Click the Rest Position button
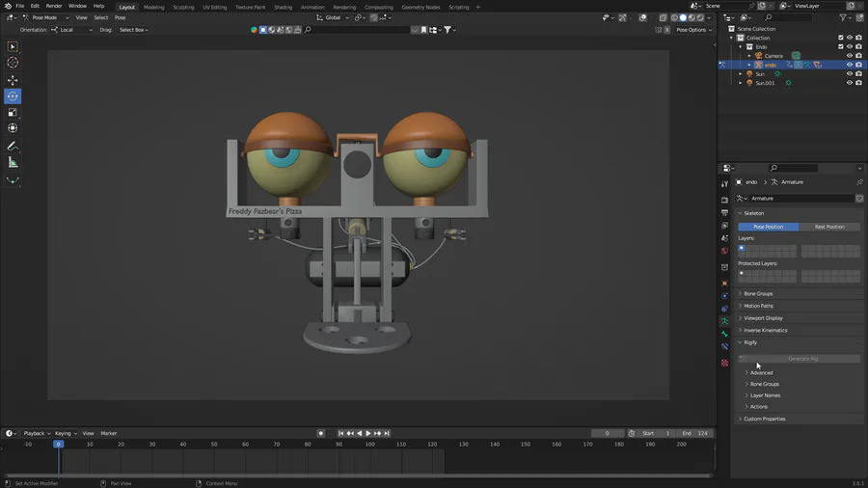 828,227
